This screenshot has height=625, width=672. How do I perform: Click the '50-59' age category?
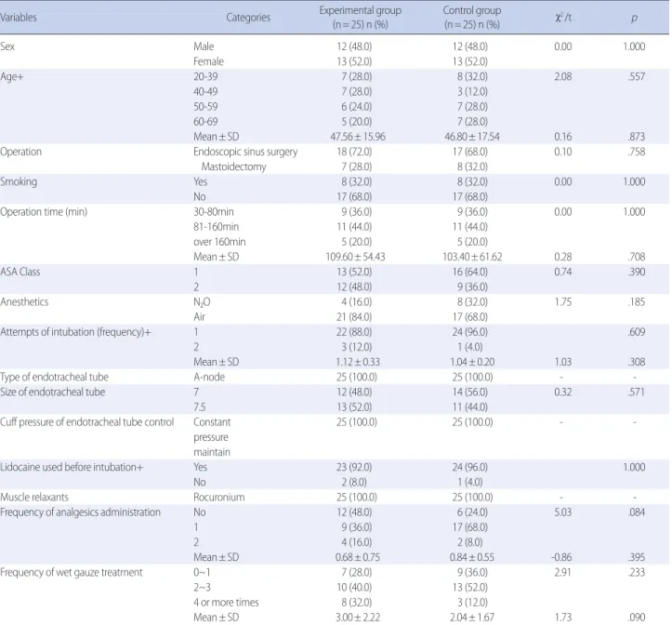[205, 106]
